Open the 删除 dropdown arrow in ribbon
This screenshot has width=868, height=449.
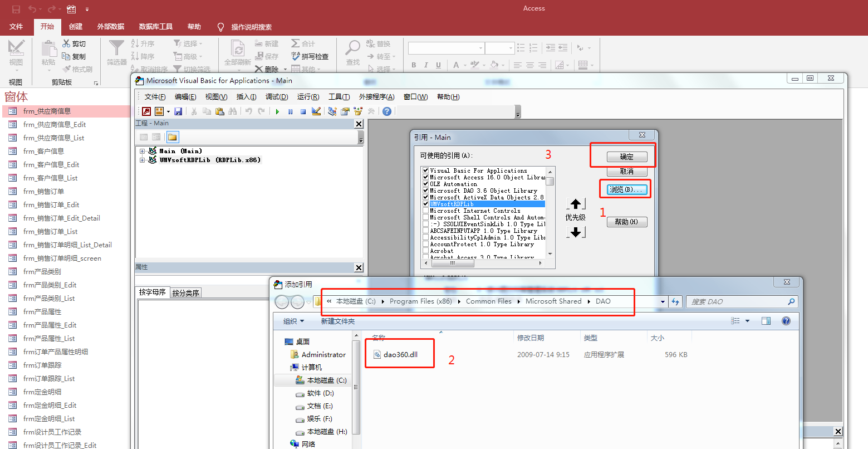pos(285,70)
